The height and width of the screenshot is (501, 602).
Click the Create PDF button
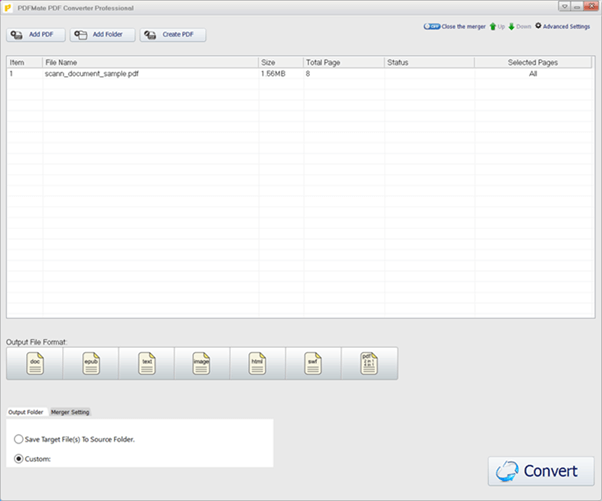[x=173, y=35]
